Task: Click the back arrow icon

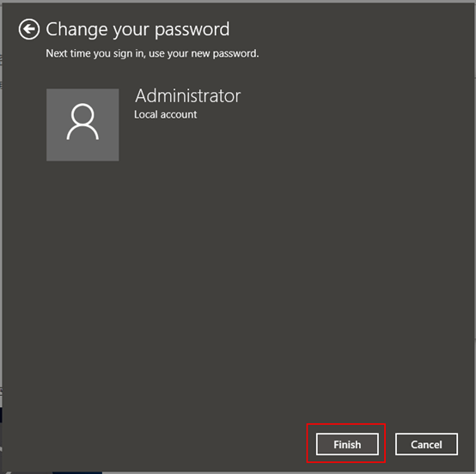Action: [29, 29]
